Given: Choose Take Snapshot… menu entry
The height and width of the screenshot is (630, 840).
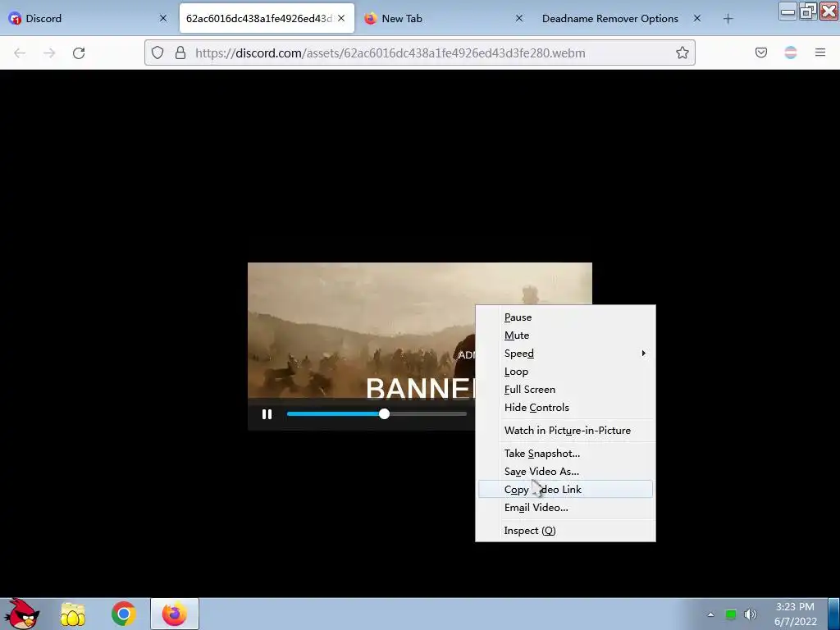Looking at the screenshot, I should click(565, 453).
